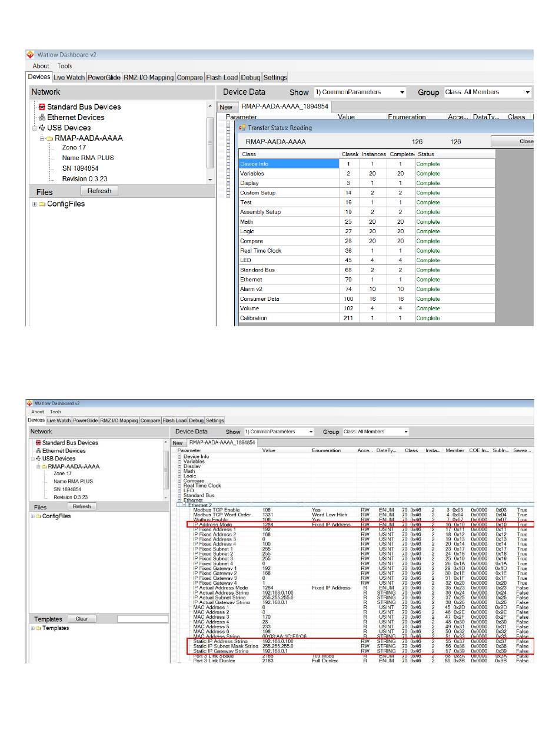Screen dimensions: 559x756
Task: Expand the Standard Bus parameter group
Action: (x=180, y=496)
